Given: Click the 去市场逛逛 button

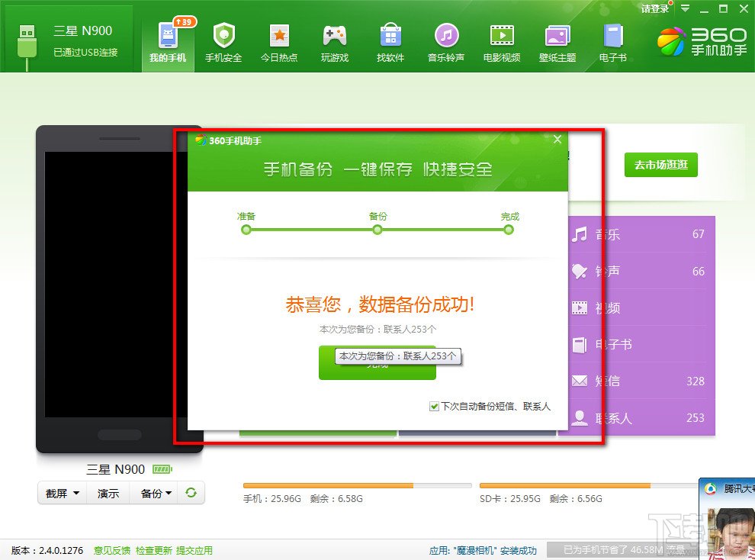Looking at the screenshot, I should [x=660, y=165].
